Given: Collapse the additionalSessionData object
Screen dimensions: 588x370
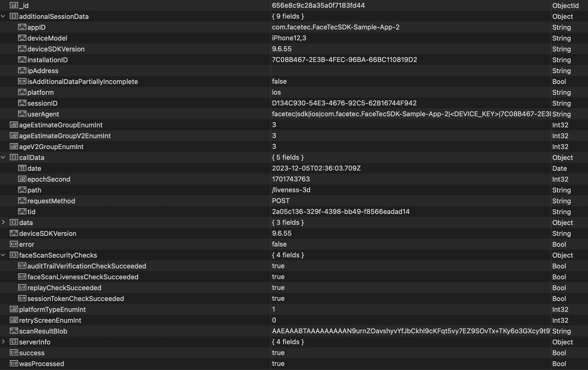Looking at the screenshot, I should pos(3,16).
